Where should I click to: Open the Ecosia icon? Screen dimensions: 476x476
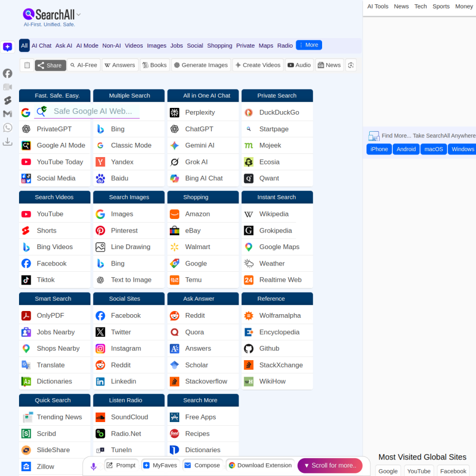point(249,162)
